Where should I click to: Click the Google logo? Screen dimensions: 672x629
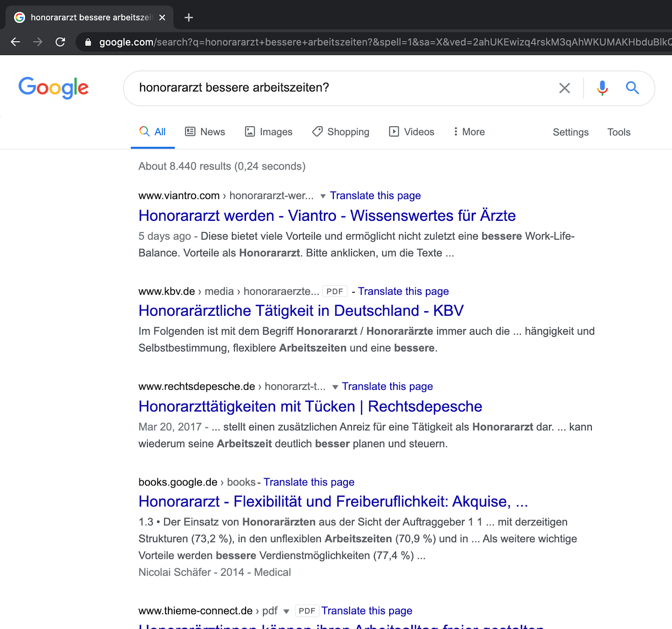pyautogui.click(x=53, y=88)
